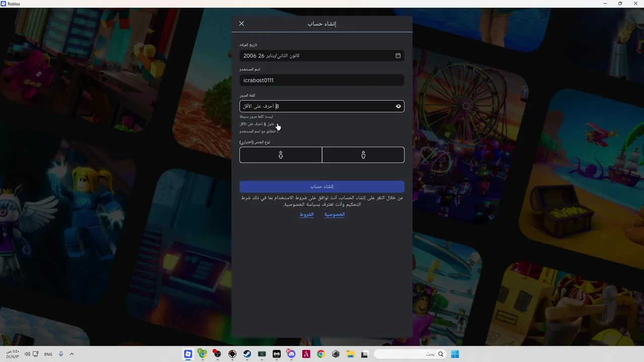Open Discord with 9+ badge
This screenshot has width=644, height=362.
(291, 354)
